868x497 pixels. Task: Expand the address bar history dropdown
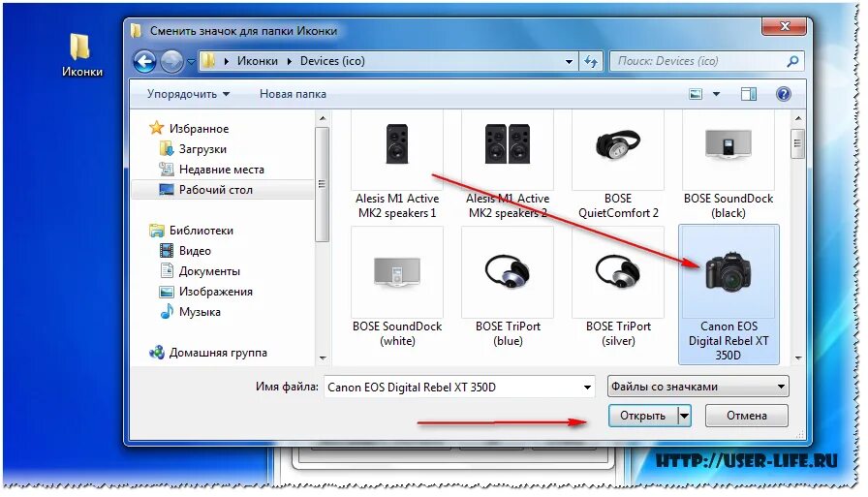[x=569, y=61]
